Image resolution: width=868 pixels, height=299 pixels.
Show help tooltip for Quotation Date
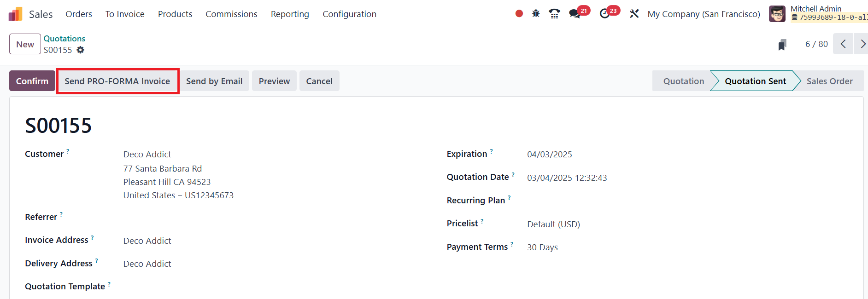point(513,174)
